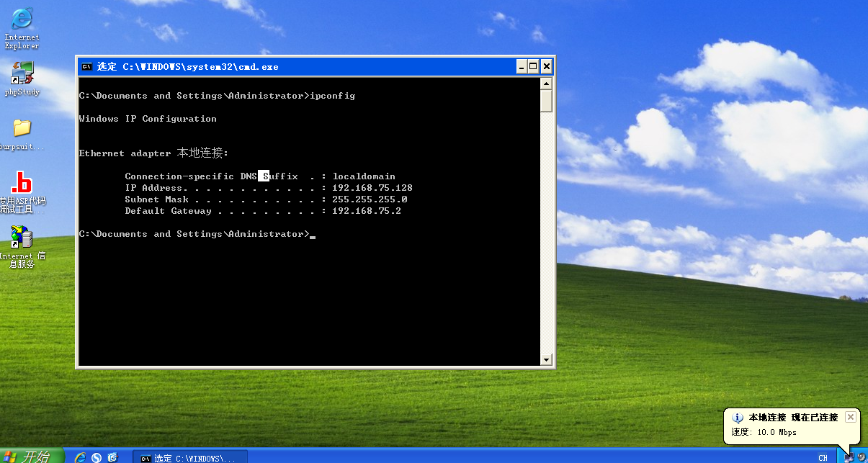Image resolution: width=868 pixels, height=463 pixels.
Task: Click the default gateway 192.168.75.2
Action: pyautogui.click(x=367, y=211)
